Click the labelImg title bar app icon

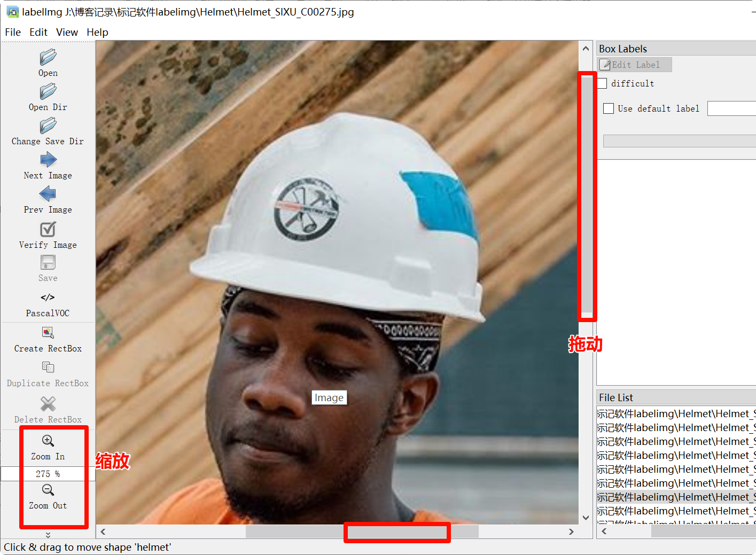click(12, 12)
